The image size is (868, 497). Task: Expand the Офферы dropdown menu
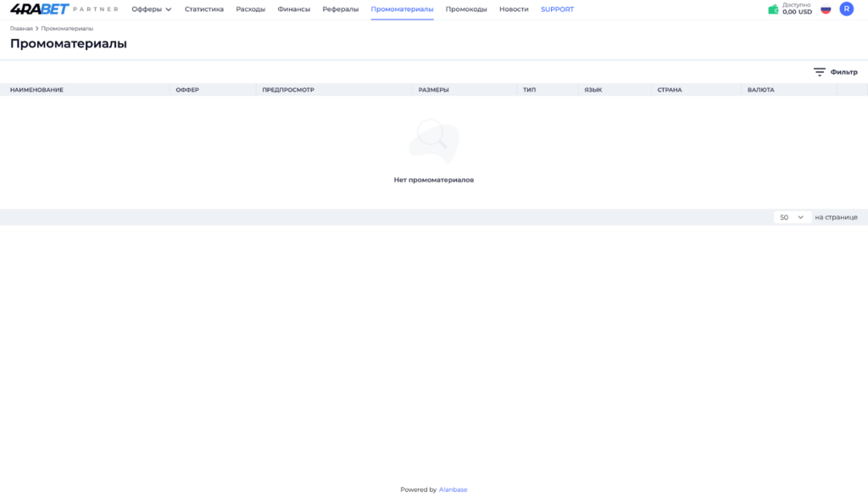click(x=152, y=9)
